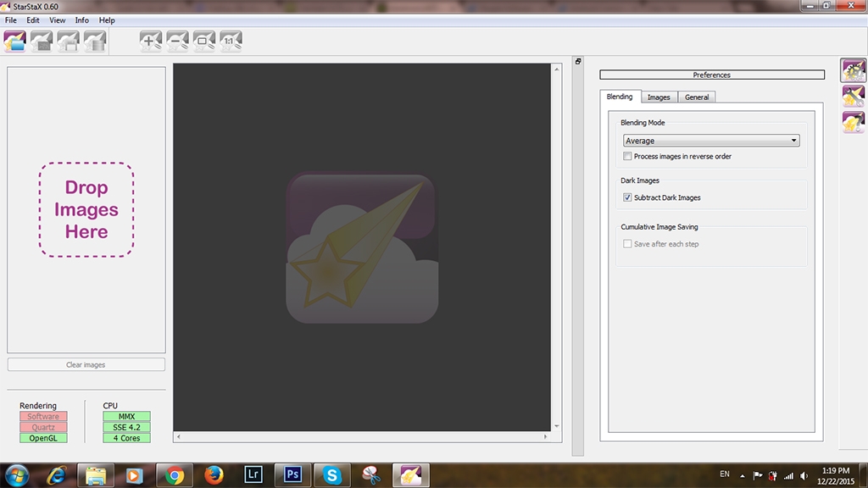Click the 1:1 zoom toolbar icon

pyautogui.click(x=231, y=42)
